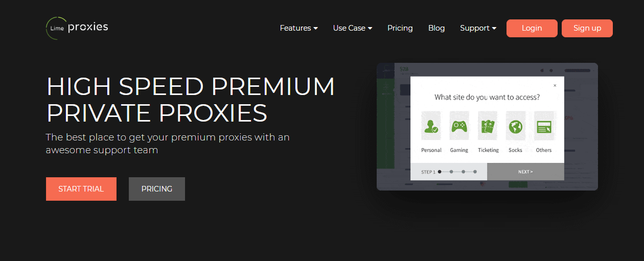Select the Ticketing icon
Image resolution: width=644 pixels, height=261 pixels.
point(488,126)
